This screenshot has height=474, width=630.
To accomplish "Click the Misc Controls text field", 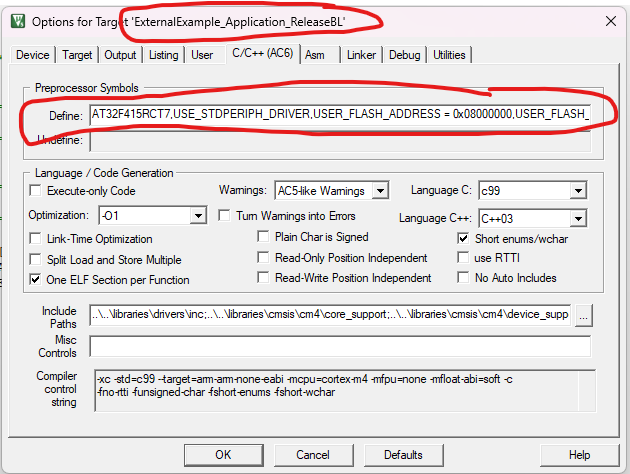I will (x=340, y=346).
